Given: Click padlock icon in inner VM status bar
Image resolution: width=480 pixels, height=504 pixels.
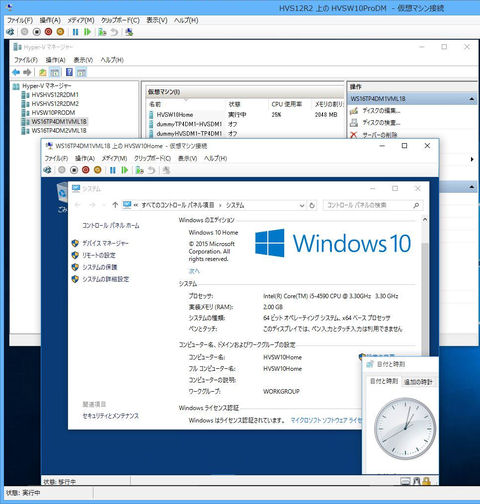Looking at the screenshot, I should point(426,481).
